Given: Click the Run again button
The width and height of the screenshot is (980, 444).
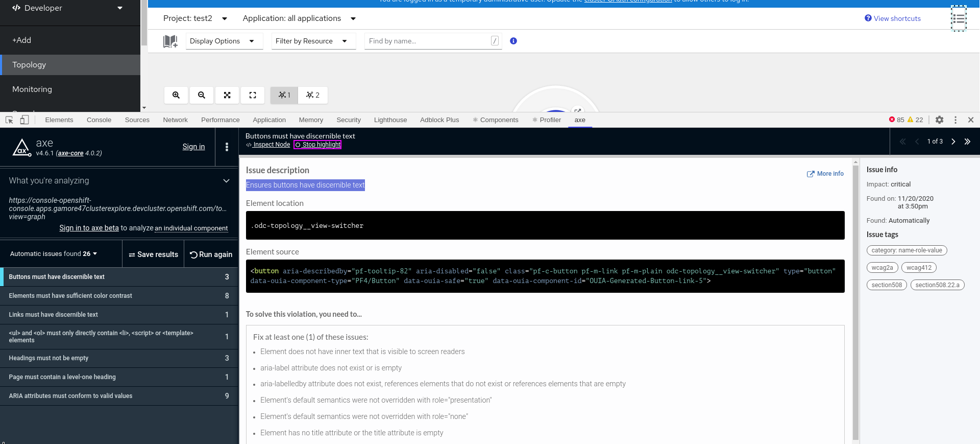Looking at the screenshot, I should (x=211, y=254).
